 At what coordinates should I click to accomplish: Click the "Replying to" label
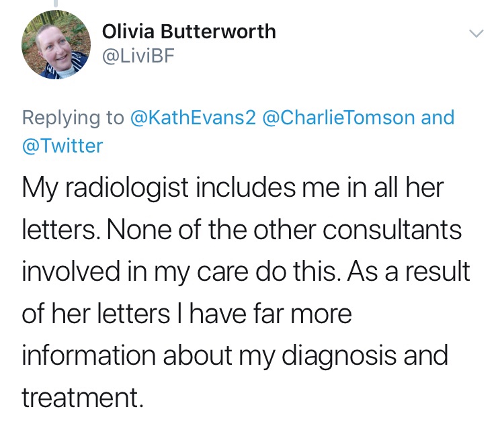(x=73, y=118)
